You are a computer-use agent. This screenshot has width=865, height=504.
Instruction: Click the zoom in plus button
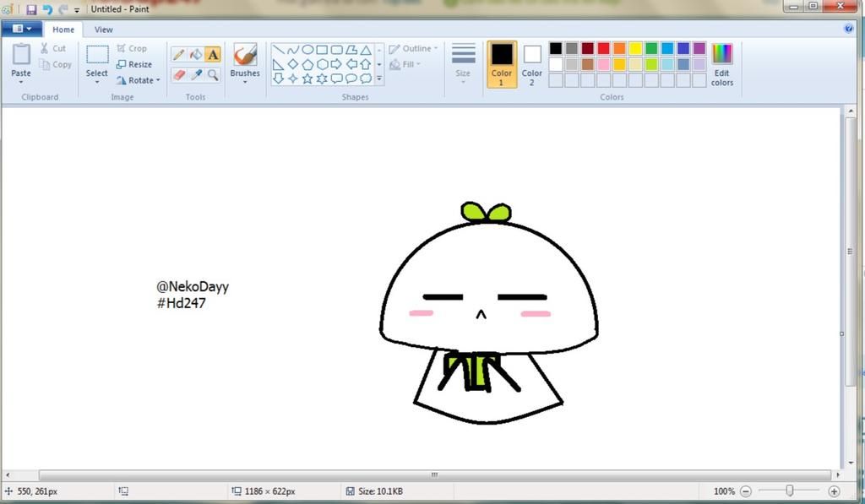click(x=834, y=490)
